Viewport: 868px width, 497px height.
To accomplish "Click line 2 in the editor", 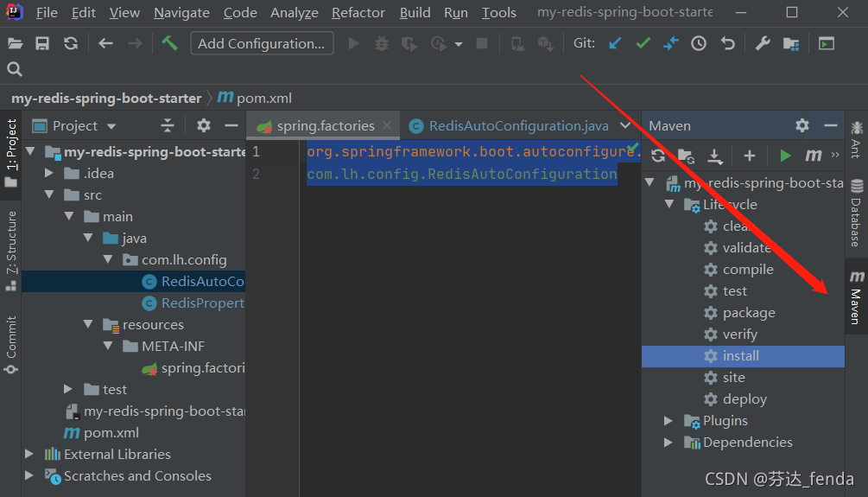I will point(462,174).
